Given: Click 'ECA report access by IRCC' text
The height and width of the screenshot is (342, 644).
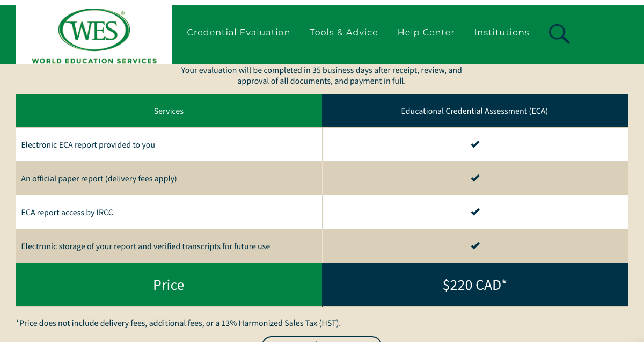Looking at the screenshot, I should tap(67, 213).
